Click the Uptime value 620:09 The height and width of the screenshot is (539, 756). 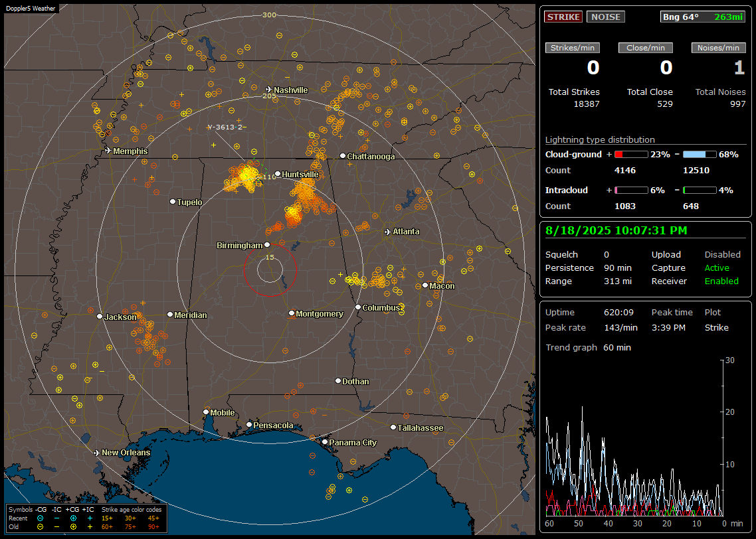(x=618, y=313)
